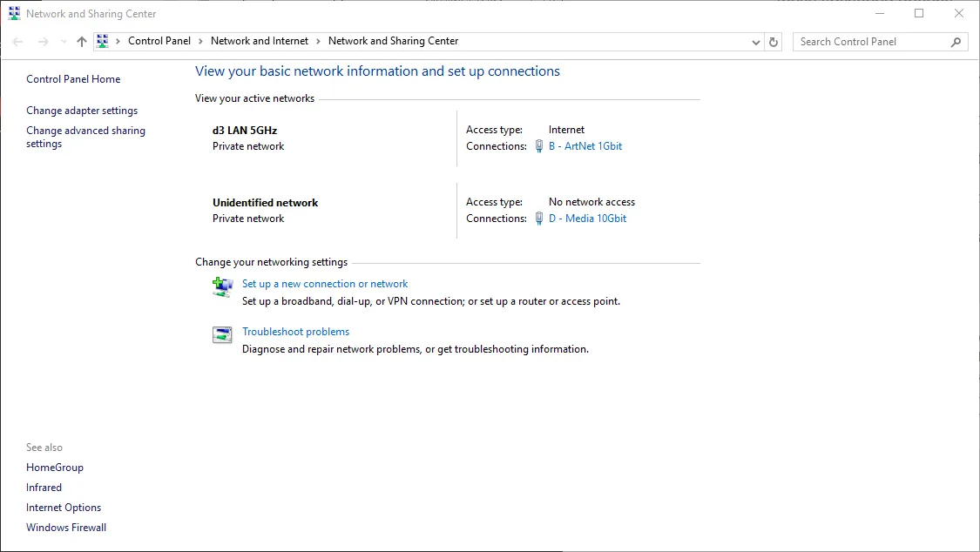
Task: Open Change adapter settings
Action: (x=82, y=111)
